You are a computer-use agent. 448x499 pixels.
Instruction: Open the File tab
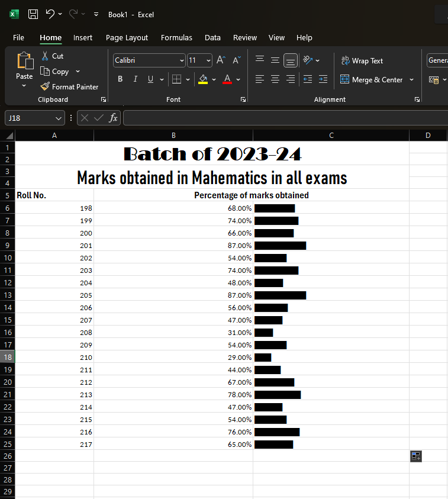18,37
